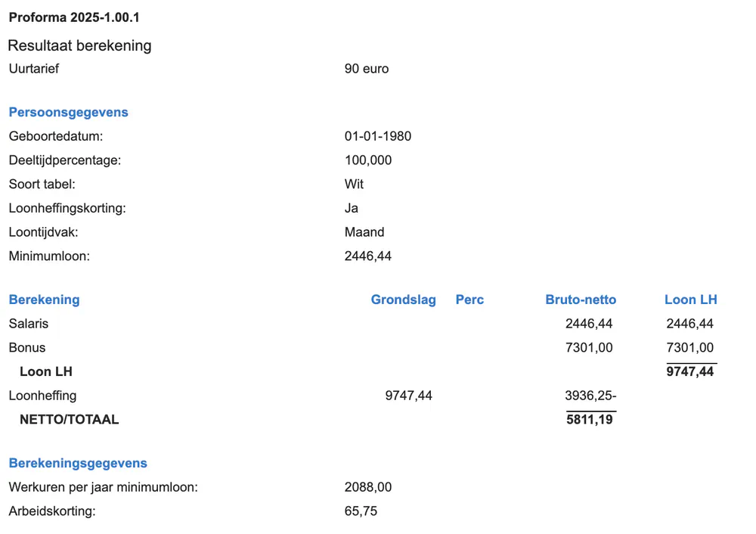This screenshot has width=756, height=534.
Task: Click the Geboortedatum value 01-01-1980
Action: (378, 136)
